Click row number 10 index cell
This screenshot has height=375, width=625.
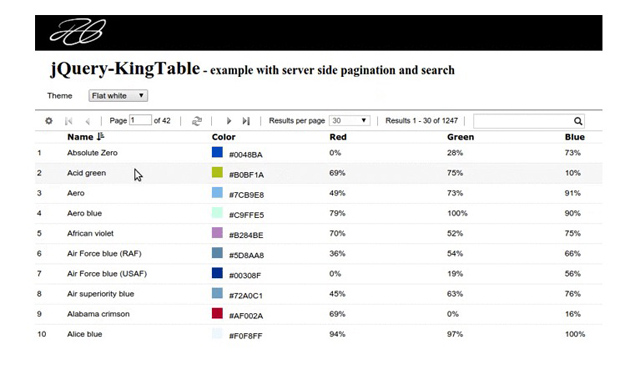(x=42, y=334)
